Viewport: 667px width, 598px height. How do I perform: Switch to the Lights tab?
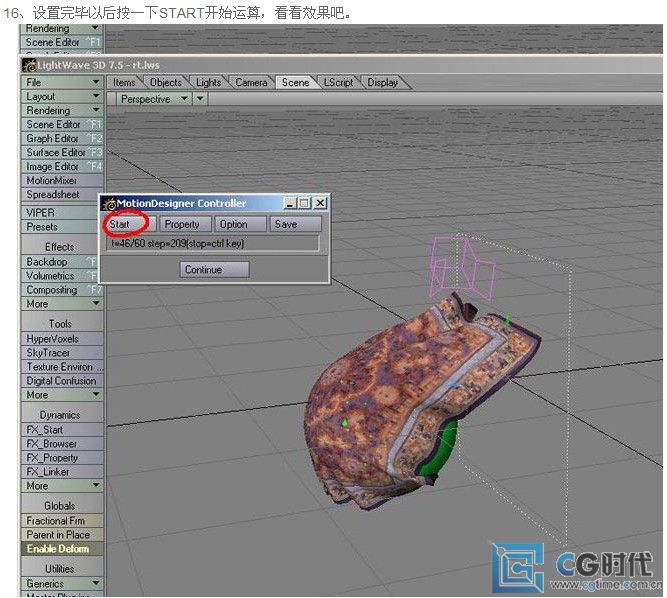click(x=208, y=83)
